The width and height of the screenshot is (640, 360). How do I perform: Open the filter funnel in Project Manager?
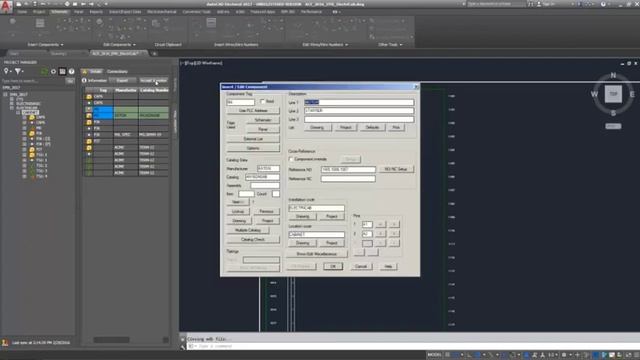tap(18, 71)
